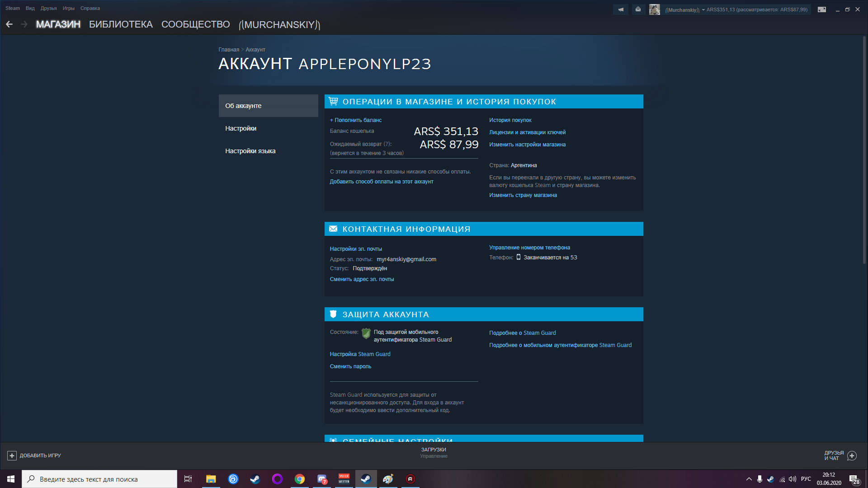Open the Вид menu

[x=30, y=8]
